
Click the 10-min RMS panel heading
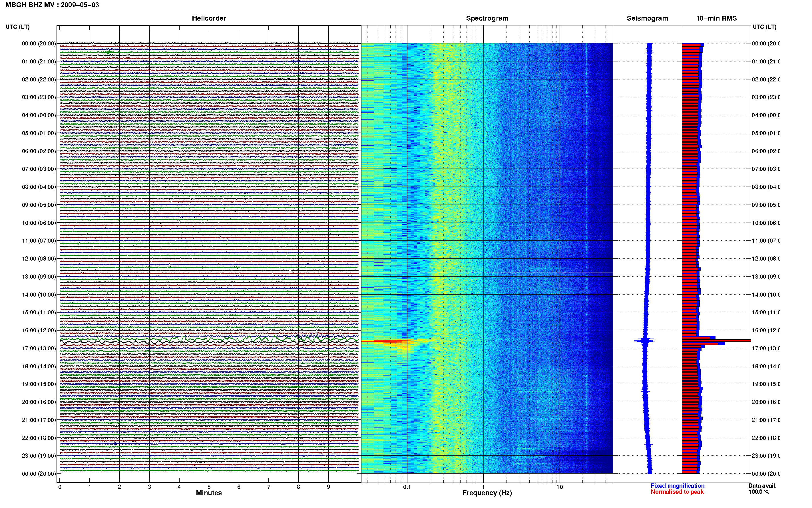pos(716,18)
